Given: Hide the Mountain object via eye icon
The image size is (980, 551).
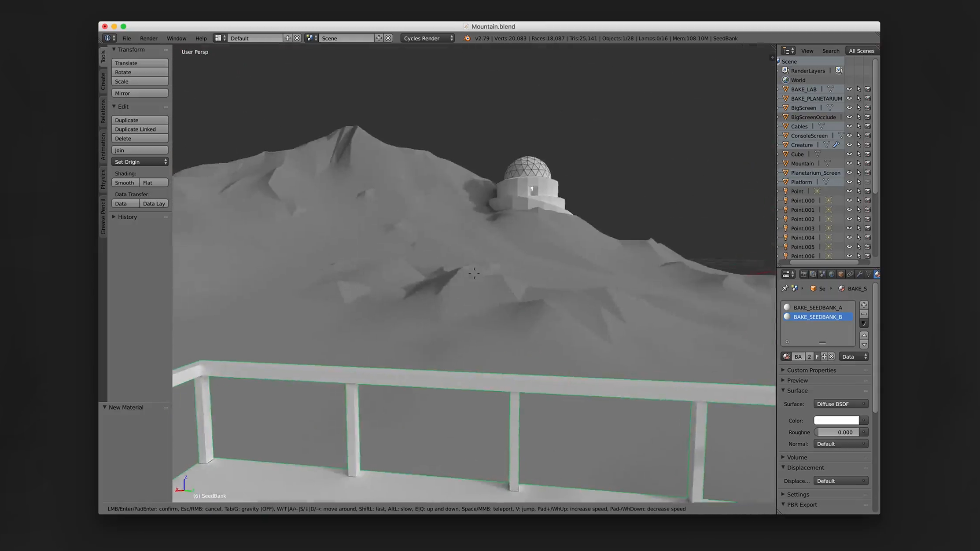Looking at the screenshot, I should [849, 163].
